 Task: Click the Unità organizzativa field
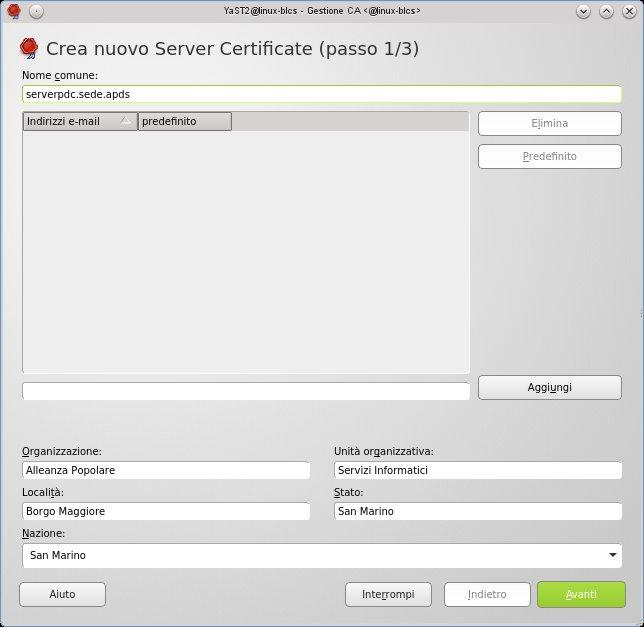tap(477, 470)
